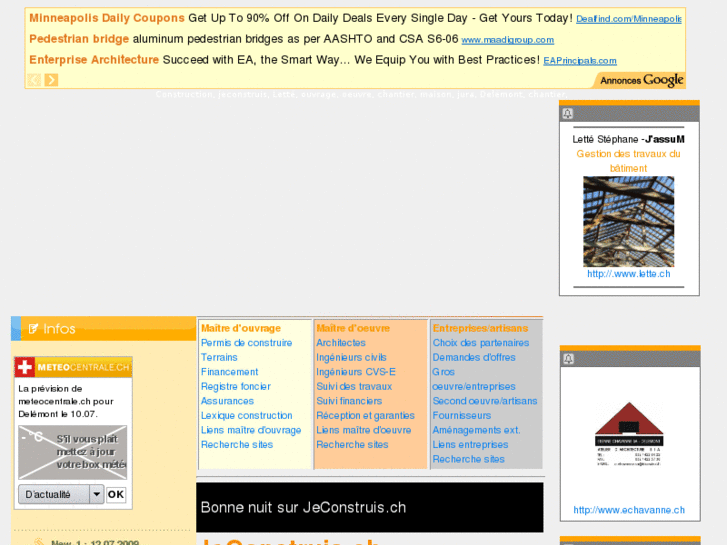Click the Annonces Google label
727x545 pixels.
click(642, 80)
